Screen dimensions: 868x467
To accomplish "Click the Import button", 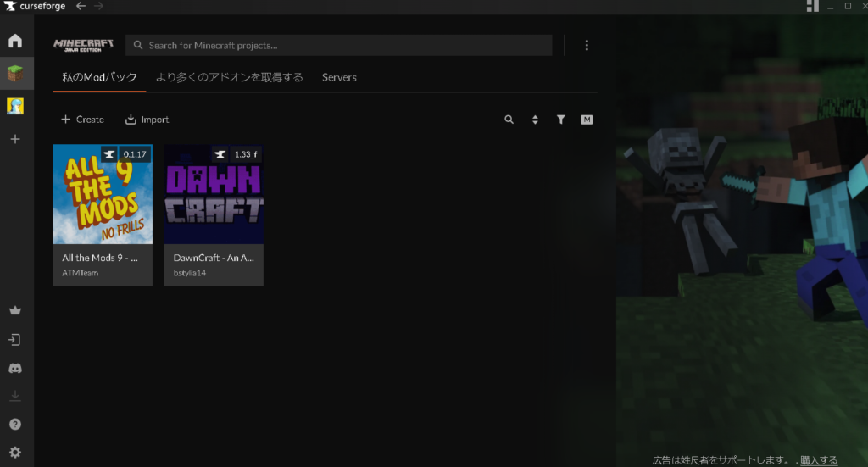I will click(147, 120).
